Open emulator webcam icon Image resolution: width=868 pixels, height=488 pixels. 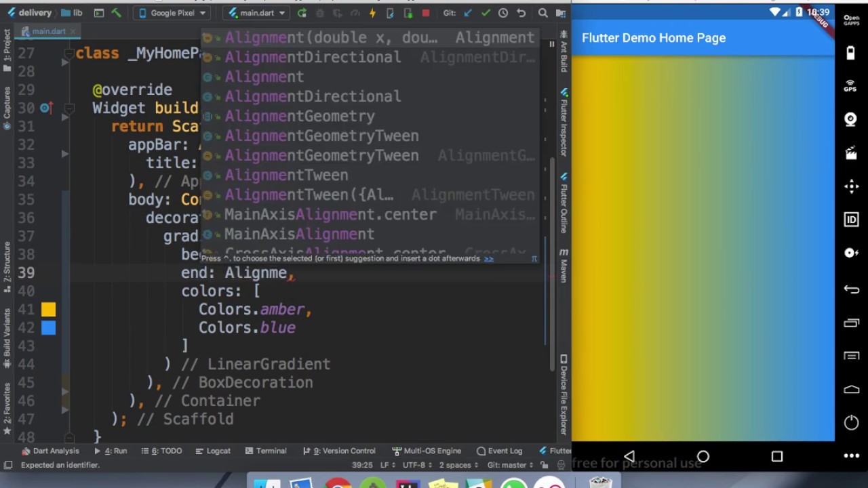(x=851, y=119)
